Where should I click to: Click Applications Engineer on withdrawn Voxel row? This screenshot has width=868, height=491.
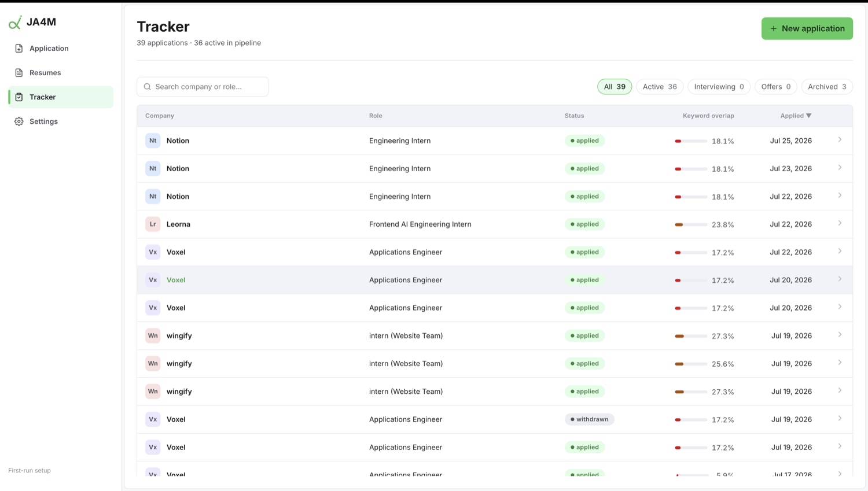pos(406,419)
